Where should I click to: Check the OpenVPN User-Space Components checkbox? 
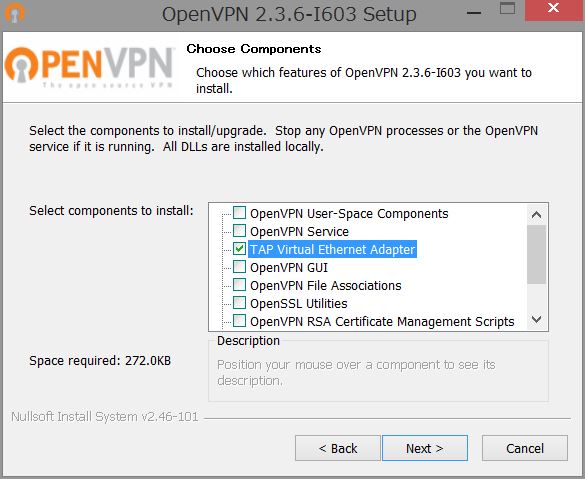(x=239, y=213)
